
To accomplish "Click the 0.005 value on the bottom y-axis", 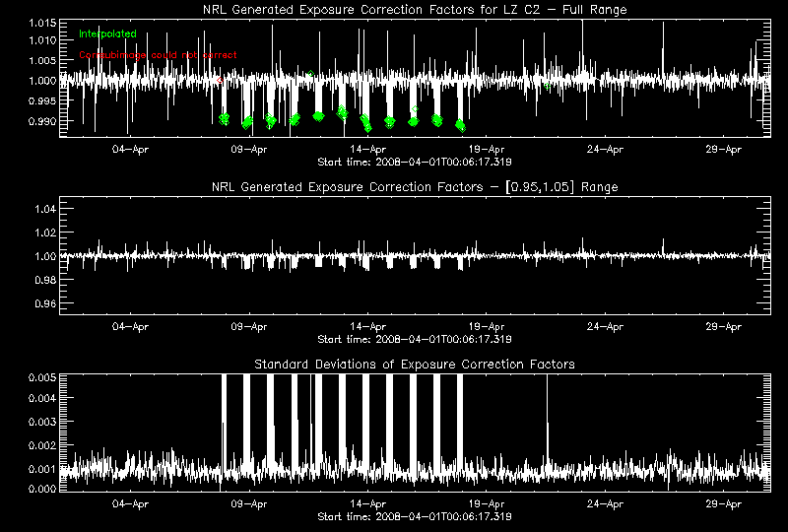I will (42, 377).
